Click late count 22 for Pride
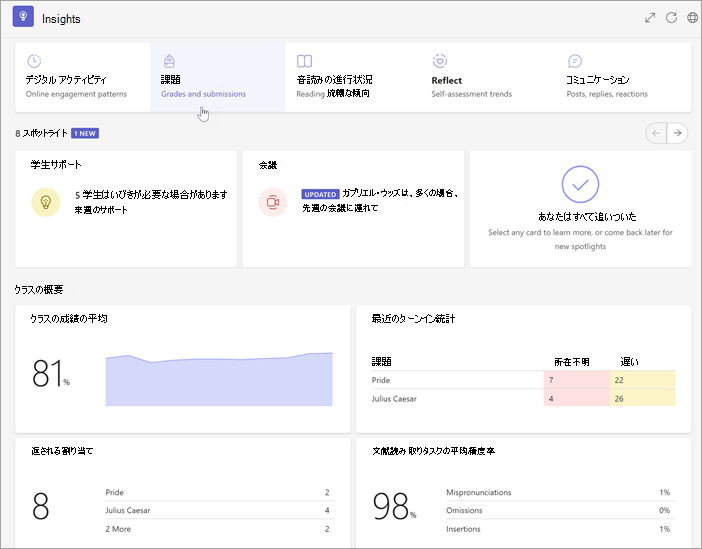 pyautogui.click(x=642, y=380)
